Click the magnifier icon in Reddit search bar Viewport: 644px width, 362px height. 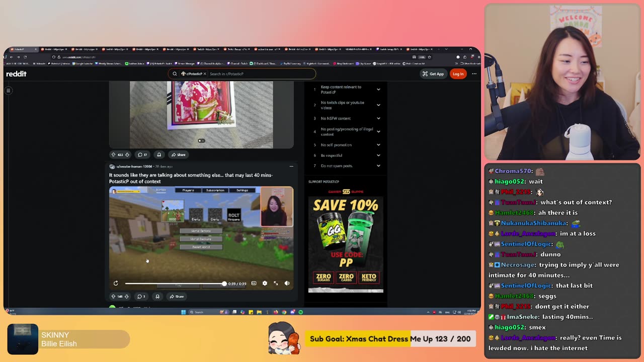[x=175, y=74]
